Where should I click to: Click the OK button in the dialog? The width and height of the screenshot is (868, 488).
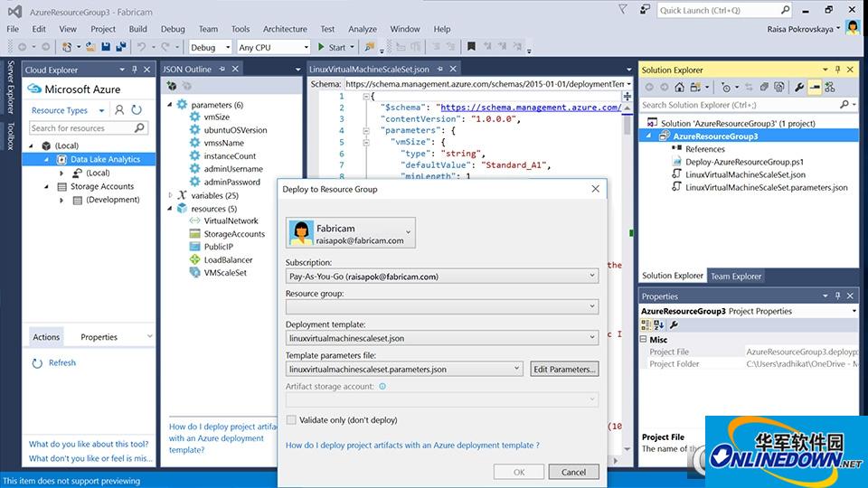point(519,472)
